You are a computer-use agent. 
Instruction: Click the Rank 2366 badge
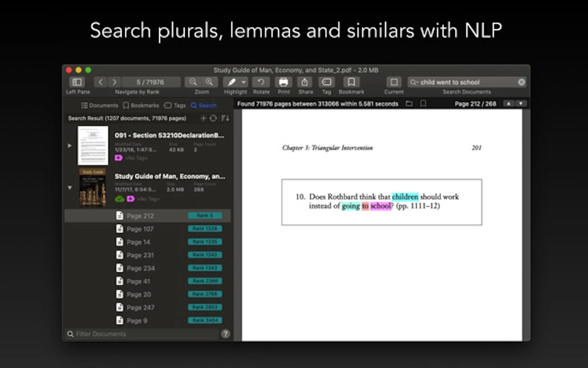205,281
